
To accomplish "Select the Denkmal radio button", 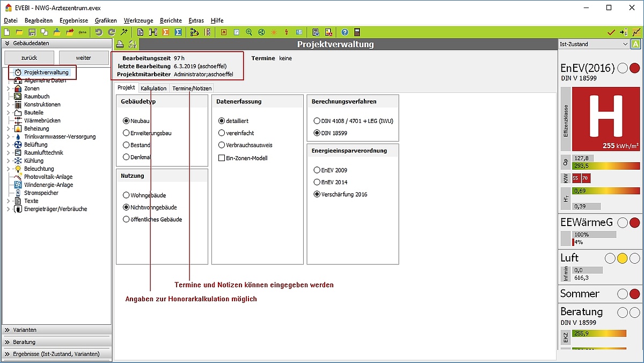I will pos(126,157).
